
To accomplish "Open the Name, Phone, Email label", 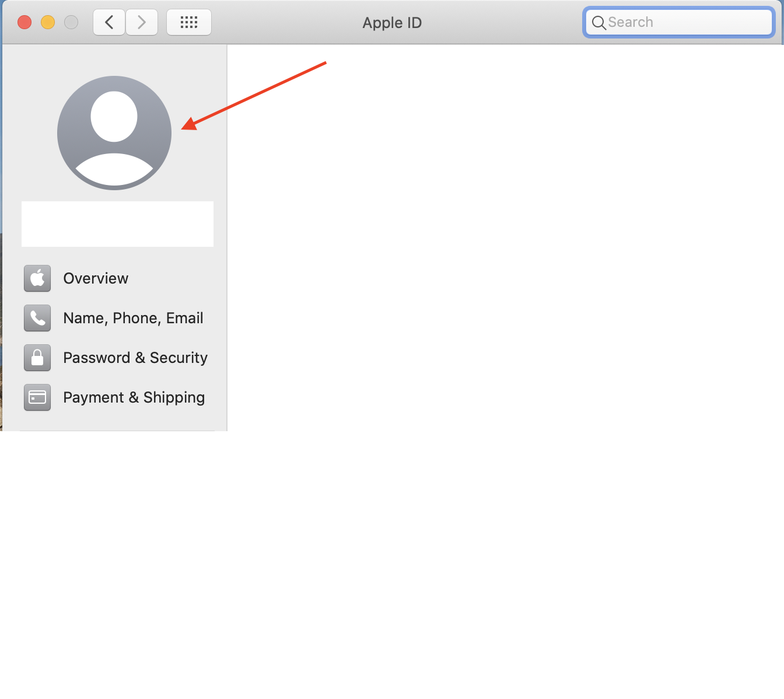I will click(133, 318).
